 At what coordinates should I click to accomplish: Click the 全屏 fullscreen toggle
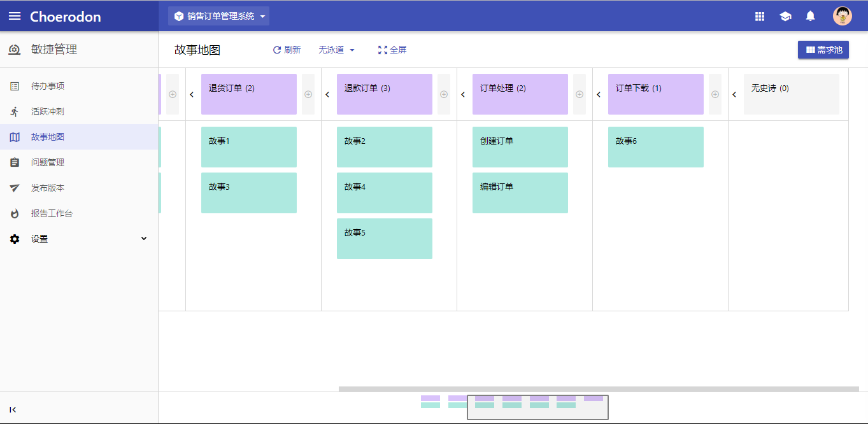point(392,50)
